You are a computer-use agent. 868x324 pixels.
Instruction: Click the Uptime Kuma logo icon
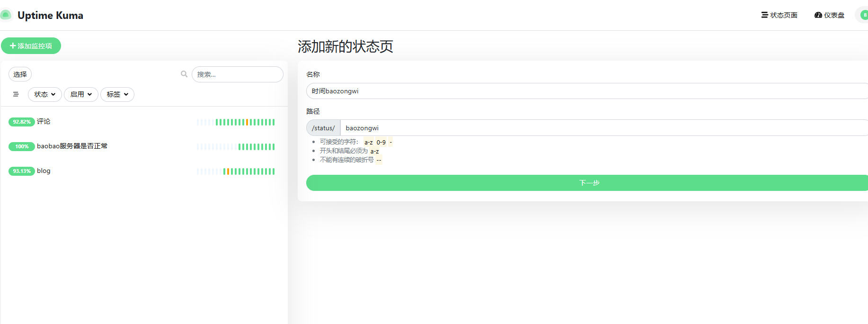(6, 15)
